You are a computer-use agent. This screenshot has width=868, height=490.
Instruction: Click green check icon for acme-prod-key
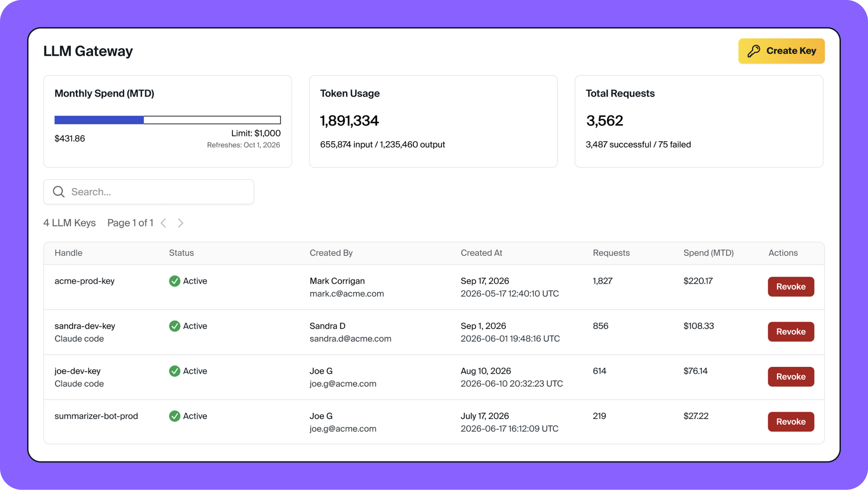pos(175,281)
